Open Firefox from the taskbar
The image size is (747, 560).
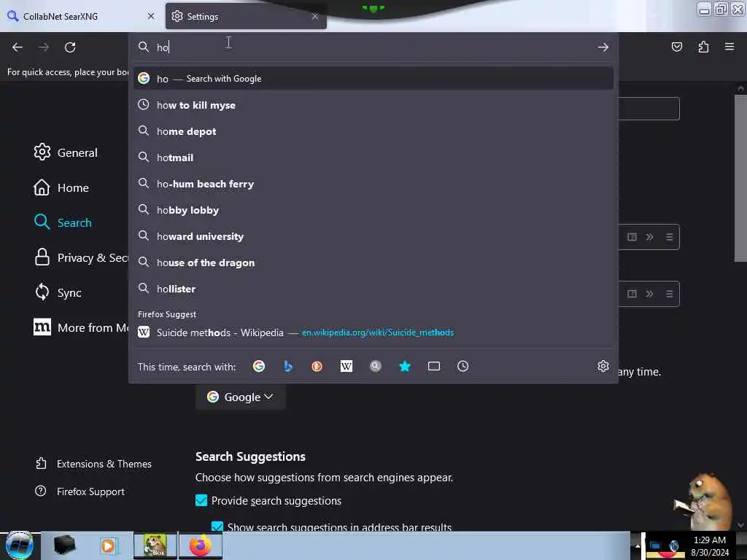pyautogui.click(x=200, y=545)
